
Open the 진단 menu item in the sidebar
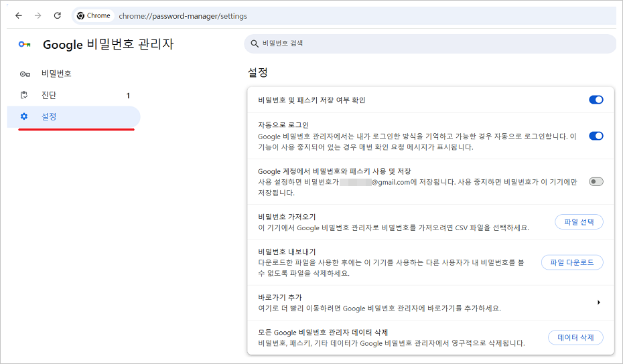(74, 95)
